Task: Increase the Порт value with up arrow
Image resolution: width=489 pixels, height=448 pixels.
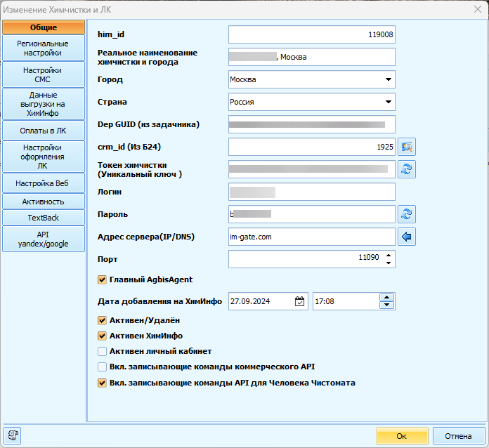Action: pos(387,256)
